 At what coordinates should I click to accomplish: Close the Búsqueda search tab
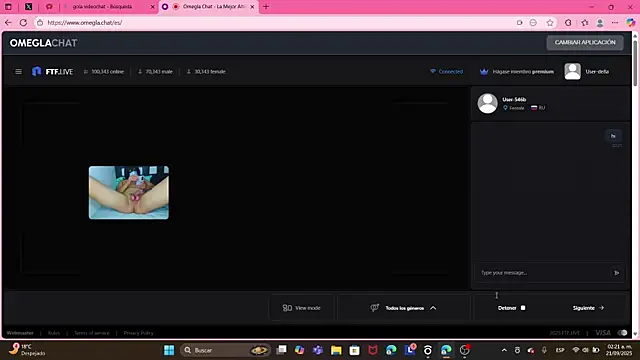click(153, 7)
